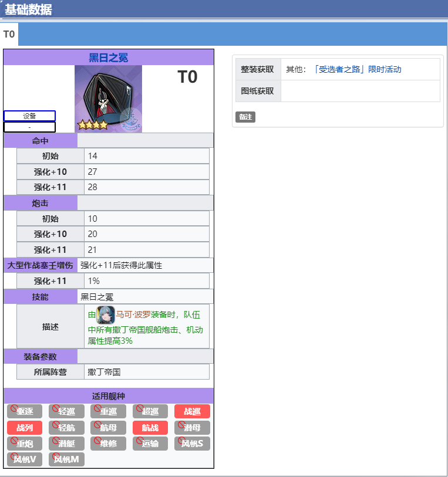The width and height of the screenshot is (448, 477).
Task: Click the prohibited 风帆M ship type badge
Action: pos(66,459)
